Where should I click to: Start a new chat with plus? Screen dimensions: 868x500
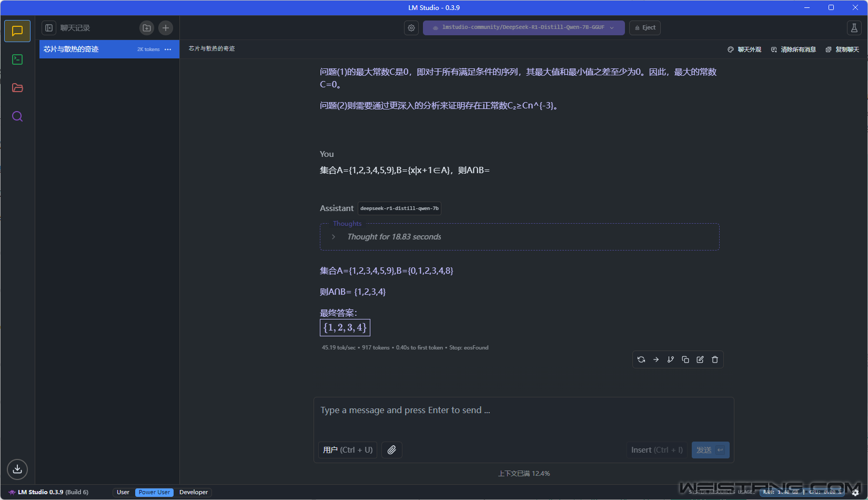tap(166, 28)
